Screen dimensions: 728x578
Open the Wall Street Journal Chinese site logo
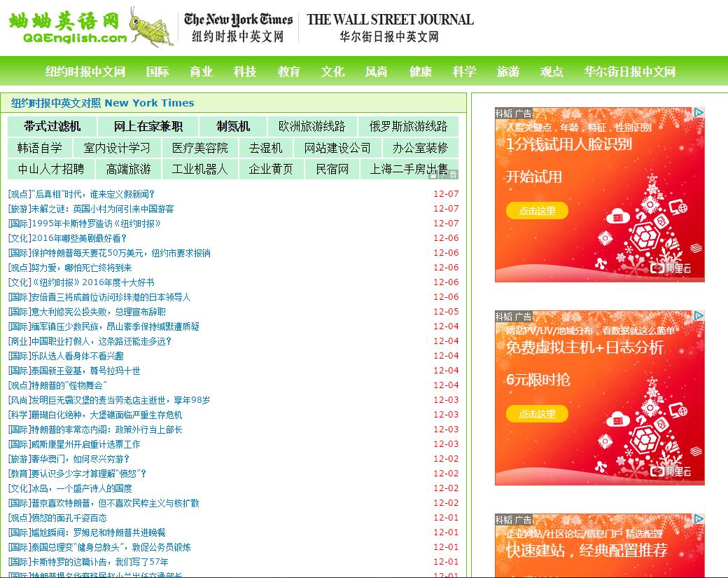point(390,27)
